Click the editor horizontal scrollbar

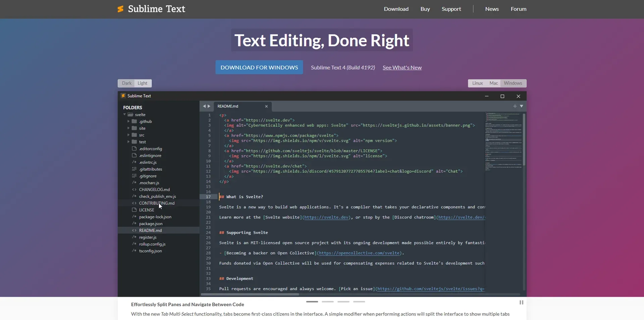pos(250,295)
